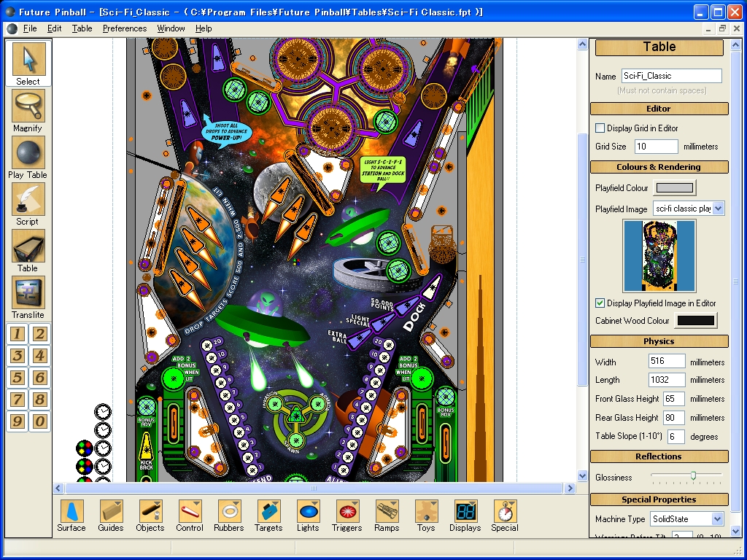Viewport: 747px width, 560px height.
Task: Select layer 6 button
Action: 39,378
